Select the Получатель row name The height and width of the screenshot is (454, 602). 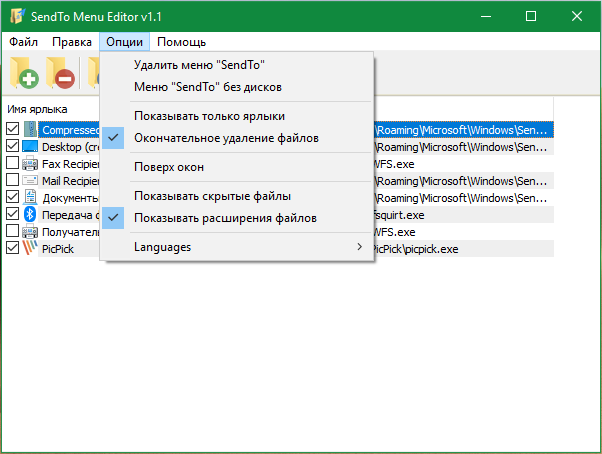pyautogui.click(x=70, y=232)
